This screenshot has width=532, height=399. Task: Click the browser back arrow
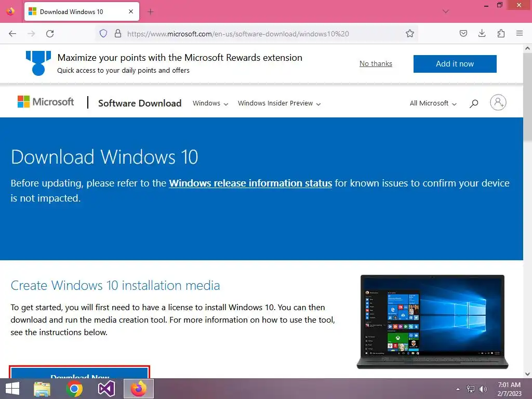12,34
